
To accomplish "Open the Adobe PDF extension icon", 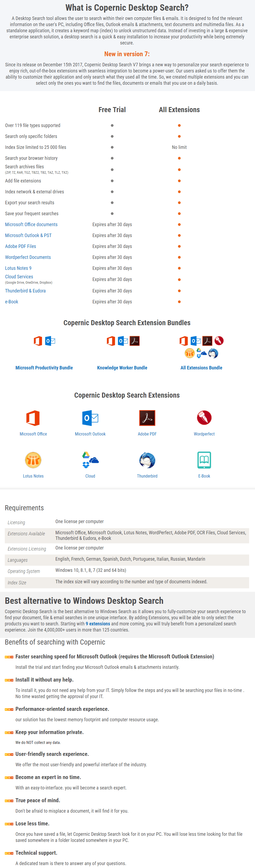I will click(x=147, y=418).
